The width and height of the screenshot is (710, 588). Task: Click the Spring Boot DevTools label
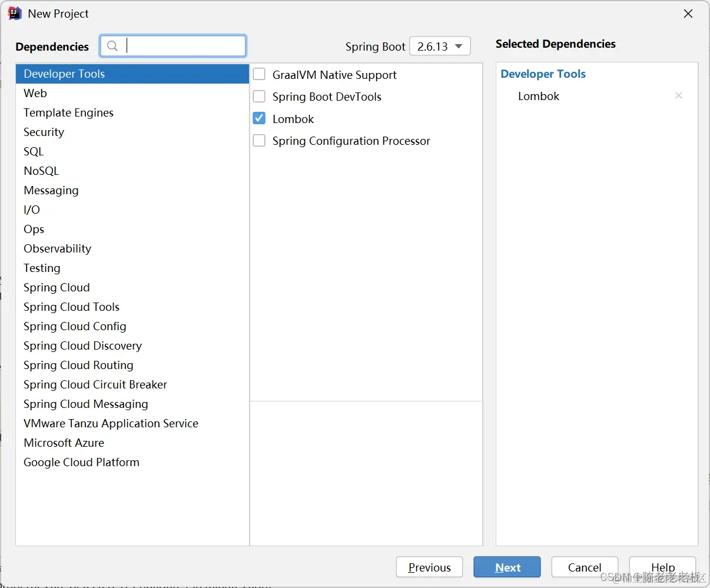pyautogui.click(x=327, y=97)
